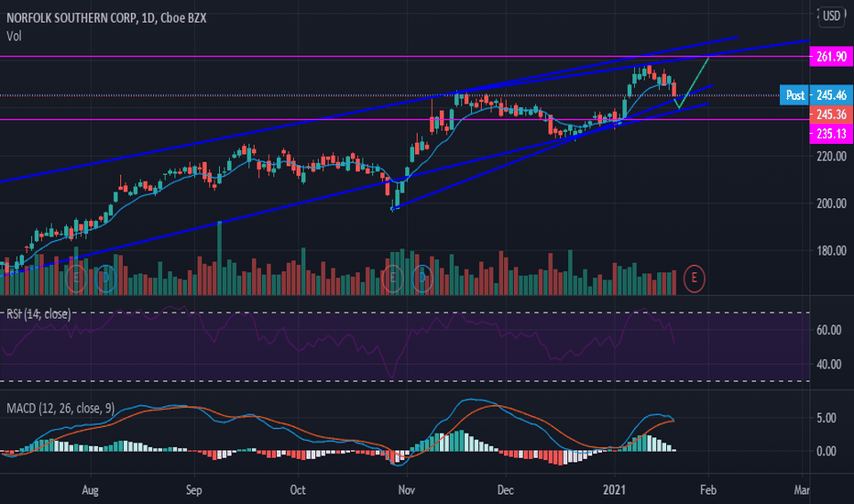Click the 235.13 magenta price label
Screen dimensions: 854x504
[x=831, y=134]
